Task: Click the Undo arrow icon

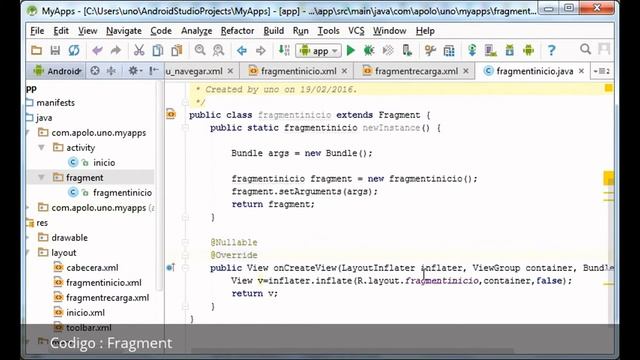Action: [x=97, y=50]
